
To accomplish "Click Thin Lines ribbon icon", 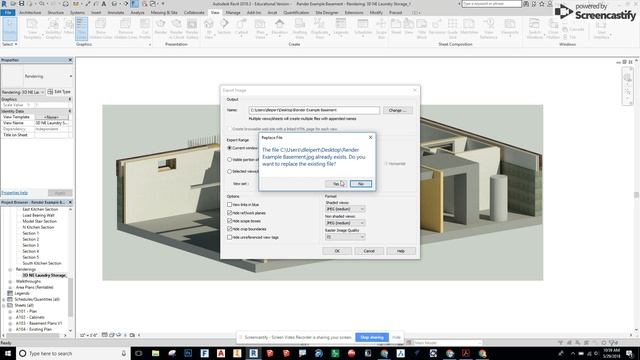I will click(x=82, y=29).
